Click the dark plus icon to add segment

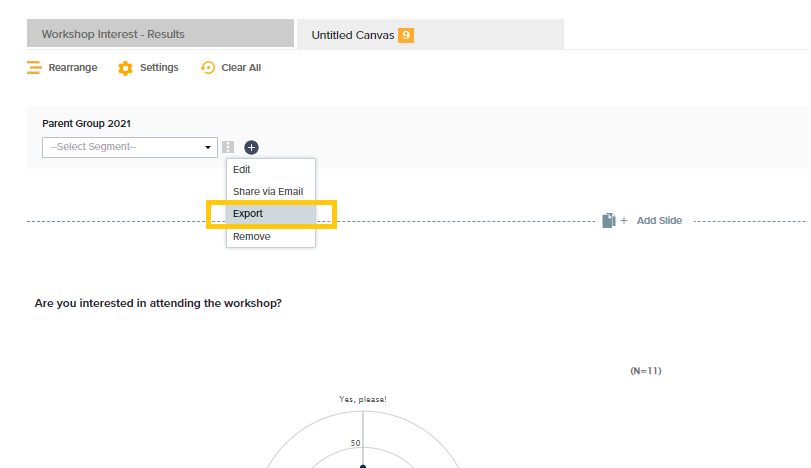251,147
